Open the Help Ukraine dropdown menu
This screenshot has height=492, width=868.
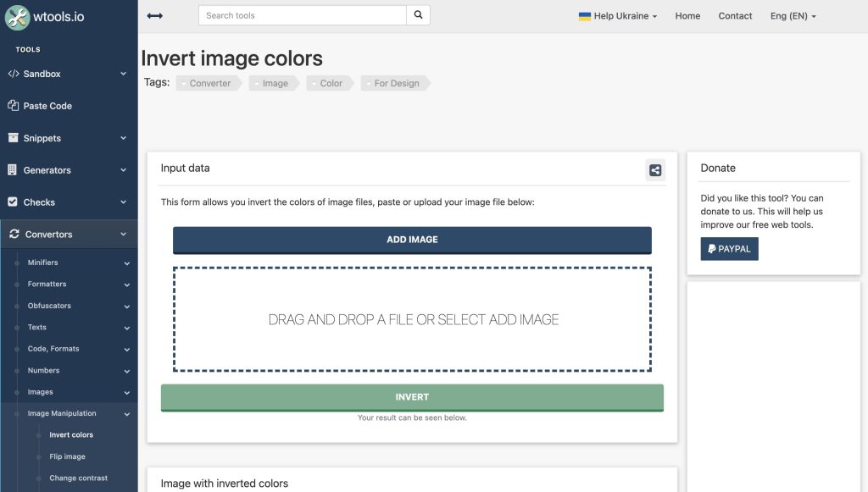click(x=618, y=16)
